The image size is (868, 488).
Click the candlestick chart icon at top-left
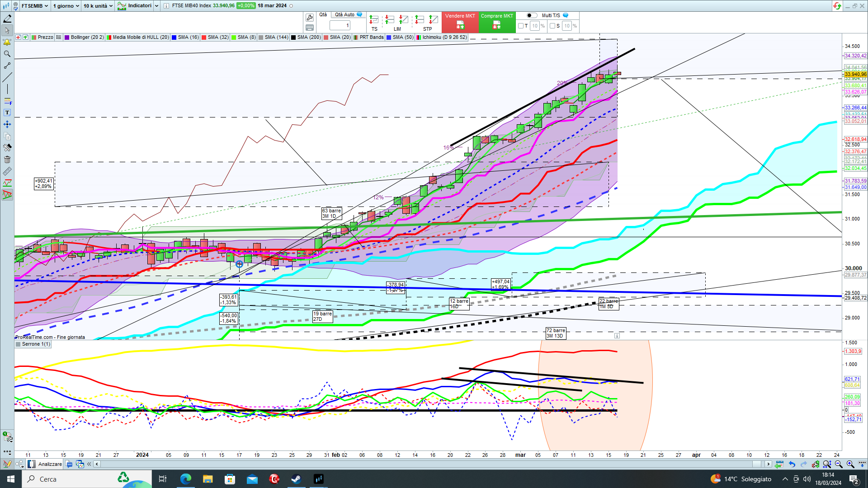6,6
